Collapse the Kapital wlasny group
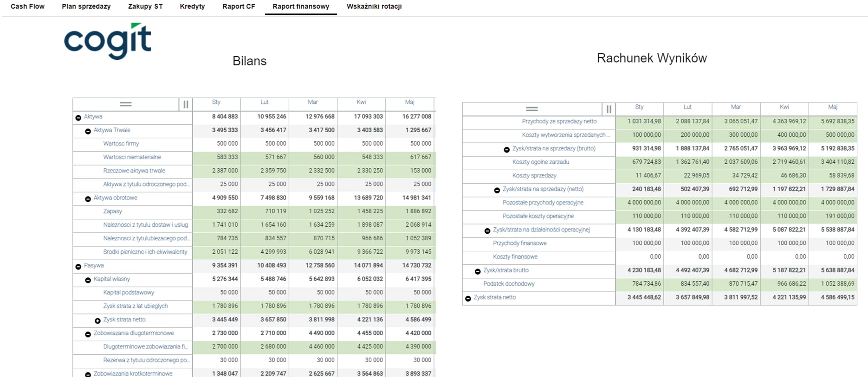Viewport: 868px width, 377px height. [x=88, y=280]
